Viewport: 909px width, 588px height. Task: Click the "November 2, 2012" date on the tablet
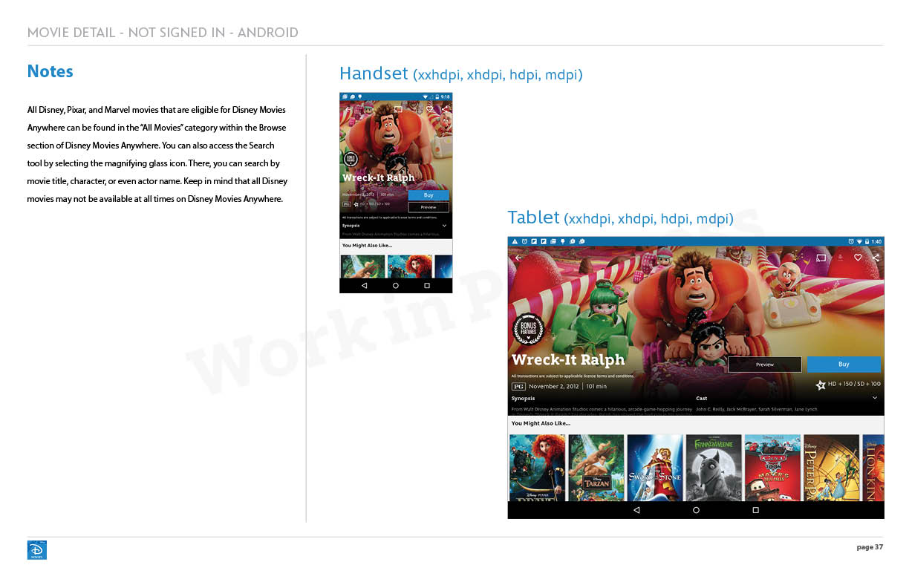click(x=554, y=386)
